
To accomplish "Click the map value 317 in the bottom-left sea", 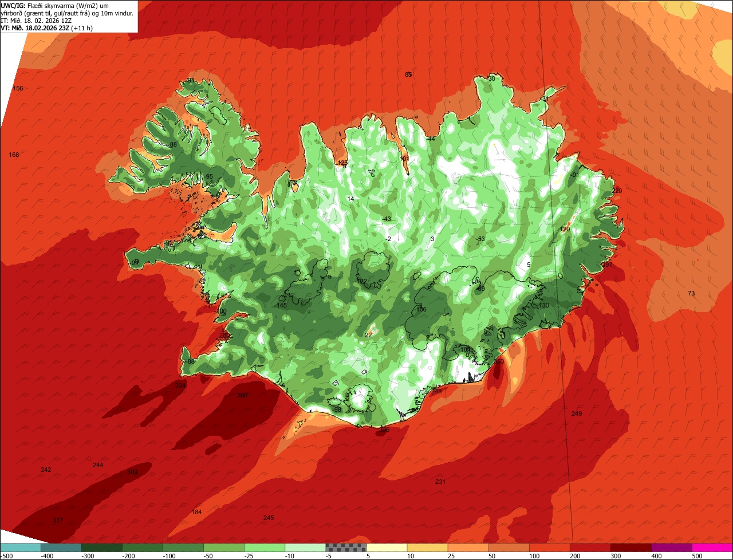I will coord(57,520).
